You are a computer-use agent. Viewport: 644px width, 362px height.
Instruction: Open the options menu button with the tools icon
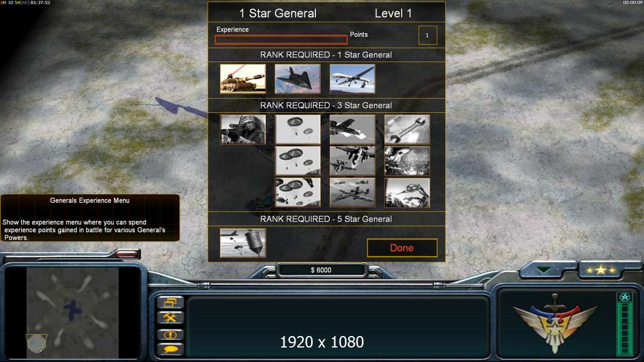(x=170, y=317)
